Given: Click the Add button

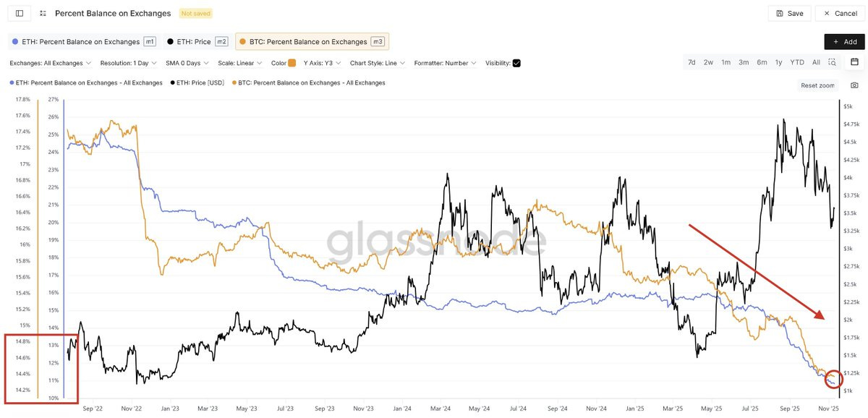Looking at the screenshot, I should [x=844, y=41].
